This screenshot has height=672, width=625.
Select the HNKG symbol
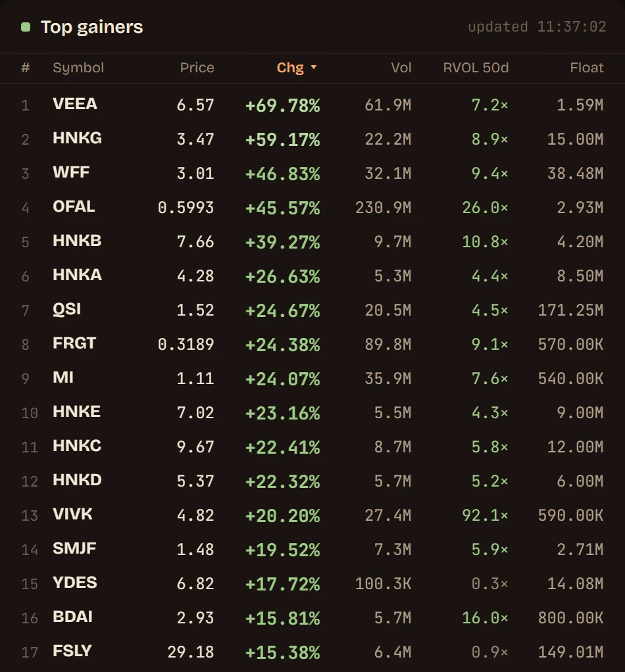tap(77, 139)
